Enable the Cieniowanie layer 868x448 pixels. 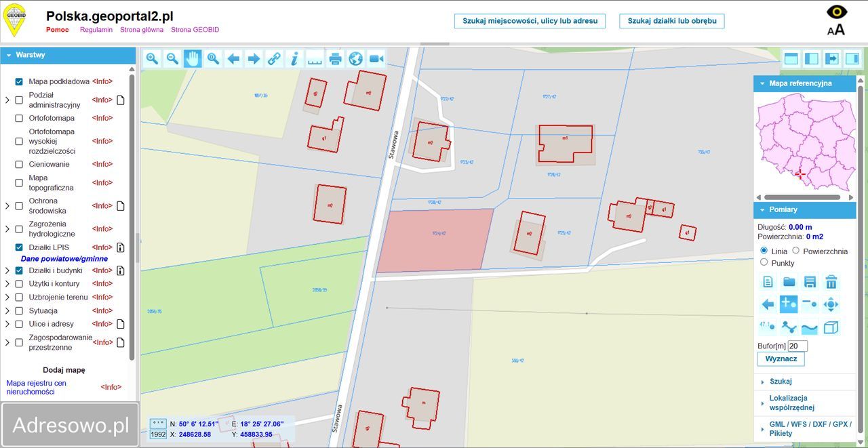tap(19, 164)
